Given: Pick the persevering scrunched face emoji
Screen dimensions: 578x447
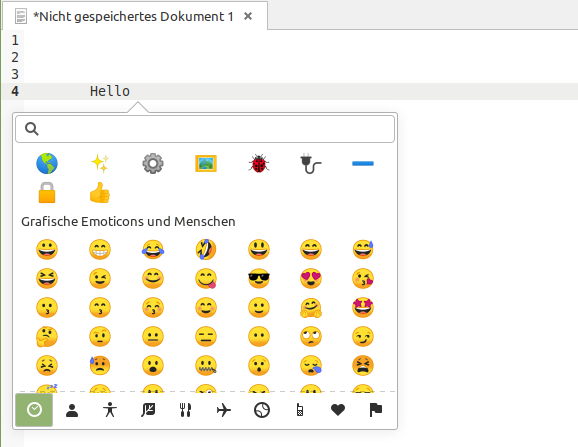Looking at the screenshot, I should (47, 366).
